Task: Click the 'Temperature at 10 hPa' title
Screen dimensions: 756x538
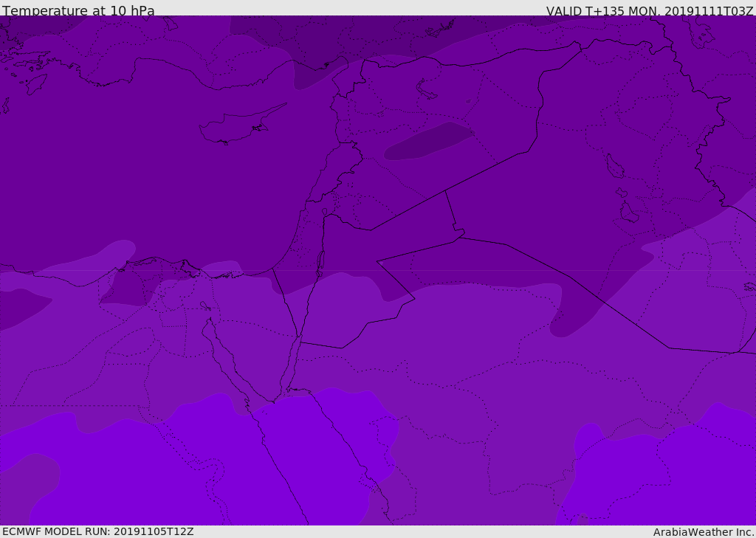Action: (78, 11)
